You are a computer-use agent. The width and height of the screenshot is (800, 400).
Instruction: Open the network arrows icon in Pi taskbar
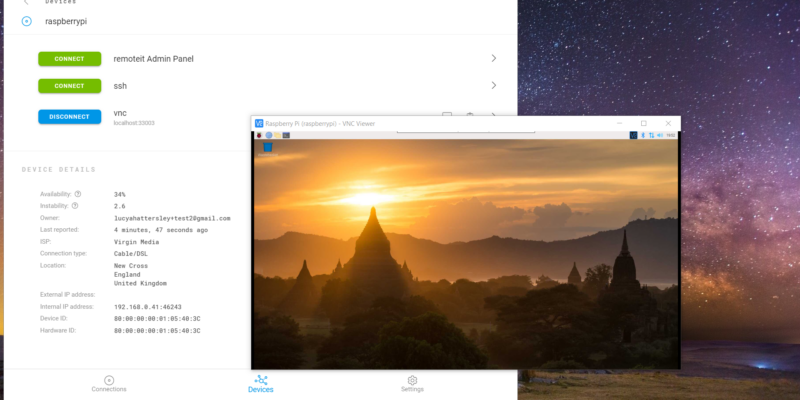652,135
